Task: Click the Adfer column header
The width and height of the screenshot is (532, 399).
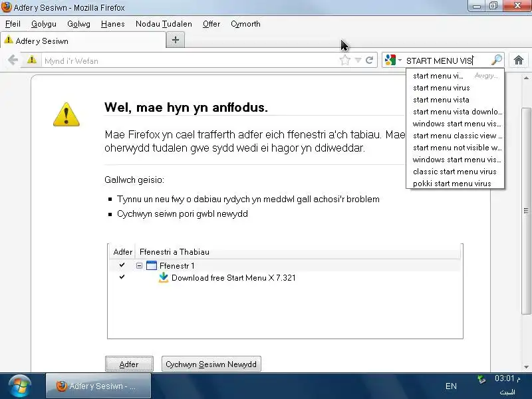Action: (x=122, y=252)
